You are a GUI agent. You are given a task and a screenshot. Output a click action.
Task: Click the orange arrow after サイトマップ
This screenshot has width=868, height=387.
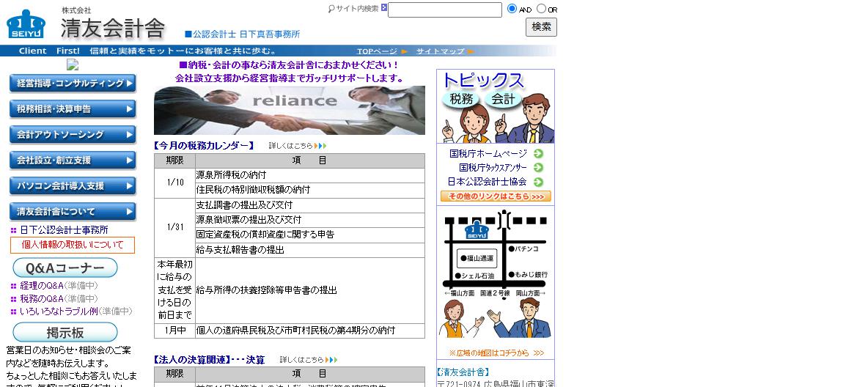tap(471, 51)
